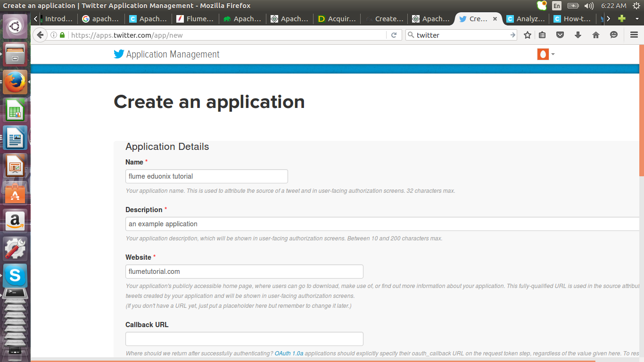This screenshot has width=644, height=362.
Task: Click the 6:22 AM clock
Action: pos(613,6)
